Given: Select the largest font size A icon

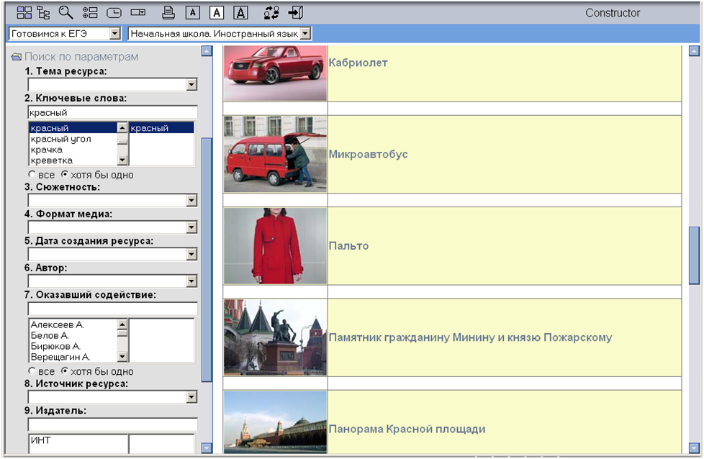Looking at the screenshot, I should 240,13.
